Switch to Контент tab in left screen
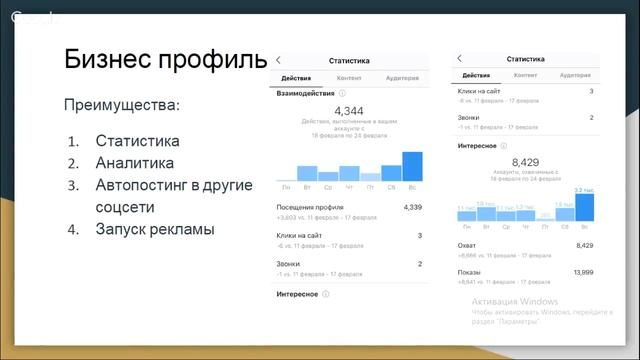 (349, 78)
